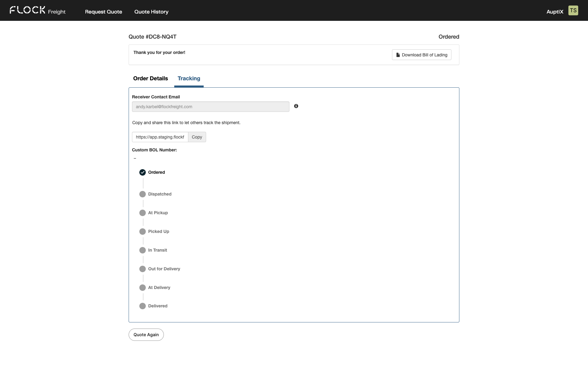This screenshot has height=369, width=588.
Task: Click the AuptiX link
Action: point(555,12)
